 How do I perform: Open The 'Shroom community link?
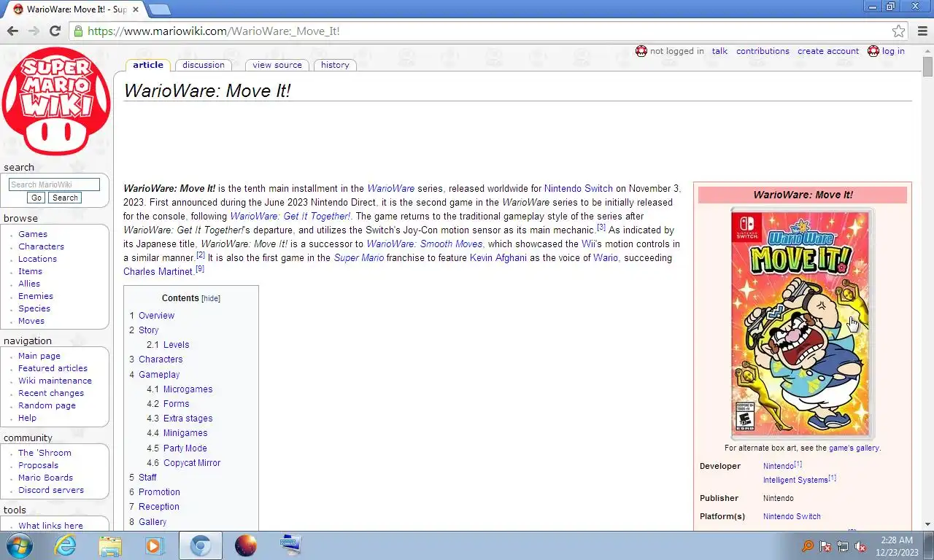coord(45,453)
